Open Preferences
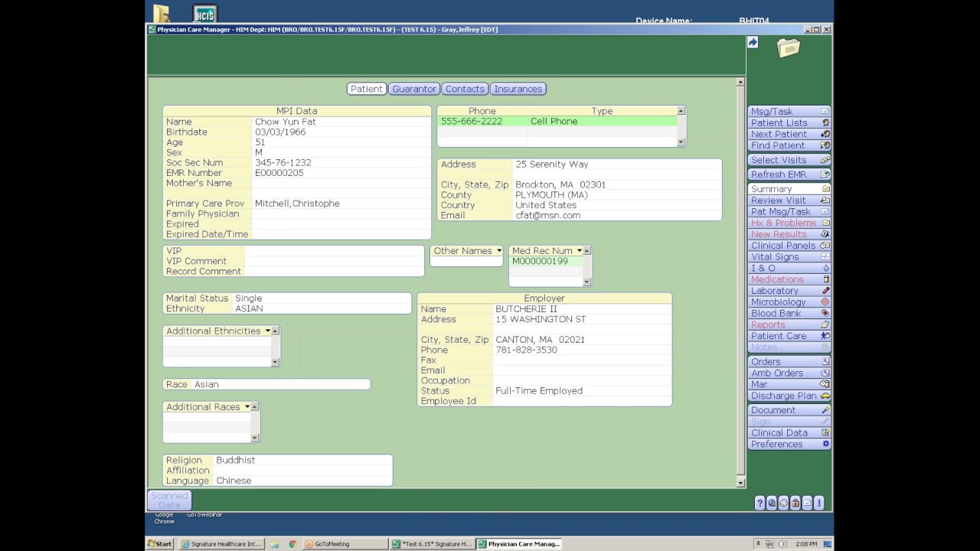 789,444
